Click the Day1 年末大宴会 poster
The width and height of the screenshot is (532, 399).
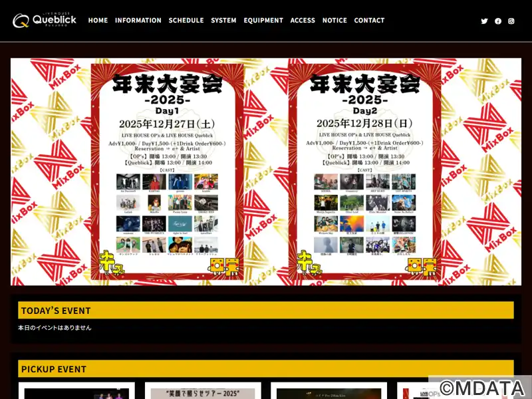click(167, 171)
